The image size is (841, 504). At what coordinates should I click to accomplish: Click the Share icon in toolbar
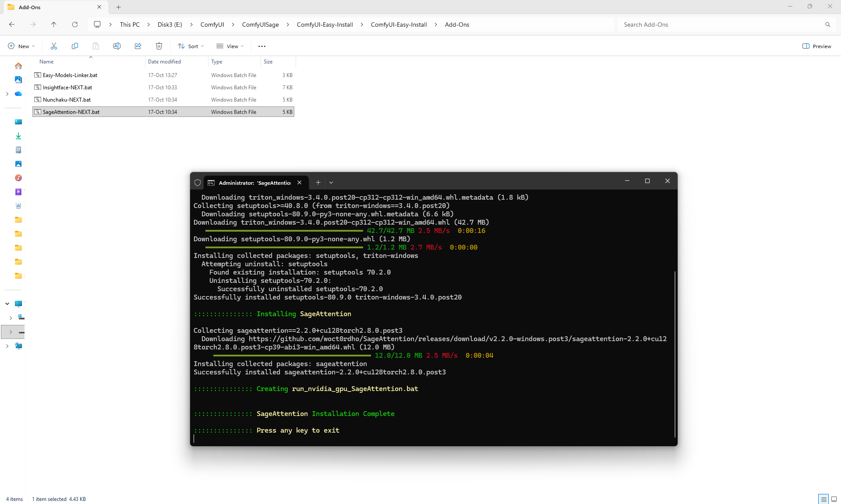138,46
